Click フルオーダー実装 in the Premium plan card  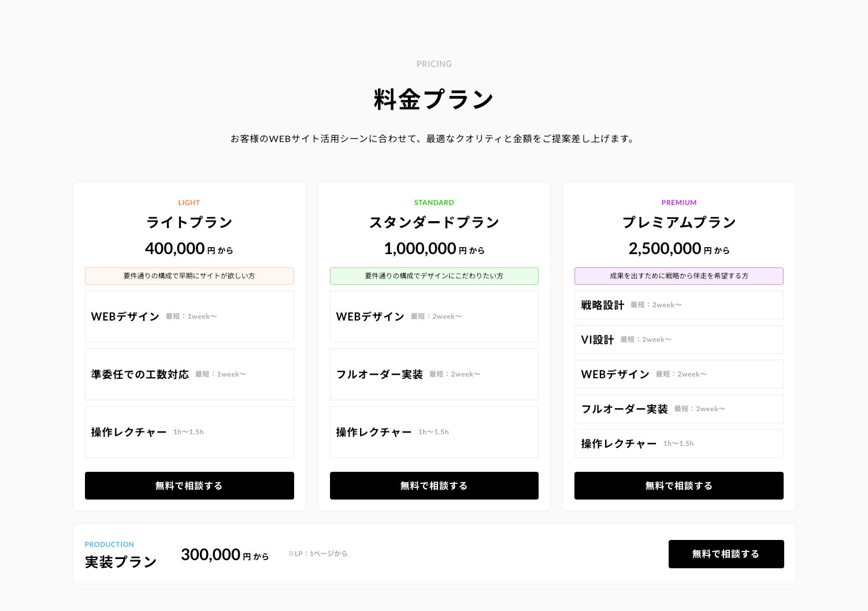click(678, 409)
